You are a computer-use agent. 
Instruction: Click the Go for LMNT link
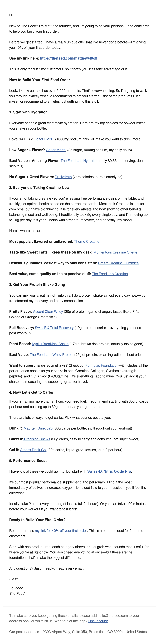(x=44, y=139)
